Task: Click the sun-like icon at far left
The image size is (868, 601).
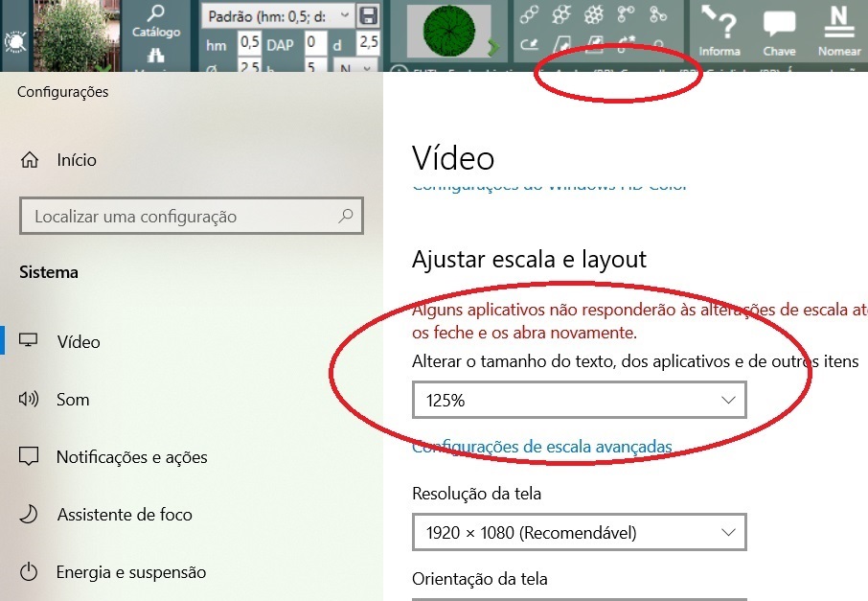Action: 15,43
